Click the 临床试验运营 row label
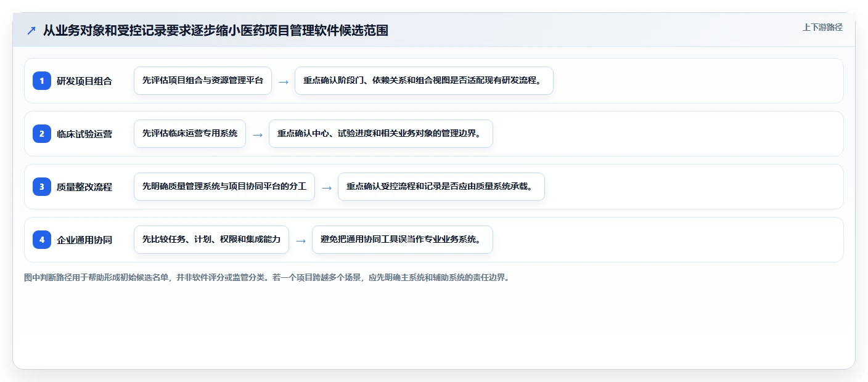Image resolution: width=868 pixels, height=382 pixels. pyautogui.click(x=84, y=134)
